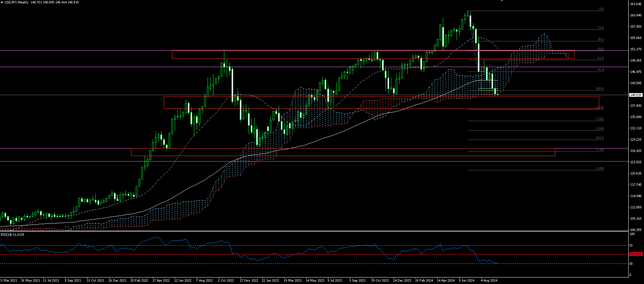Screen dimensions: 644x284
Task: Click date label 12 Jun 2022
Action: [x=183, y=281]
